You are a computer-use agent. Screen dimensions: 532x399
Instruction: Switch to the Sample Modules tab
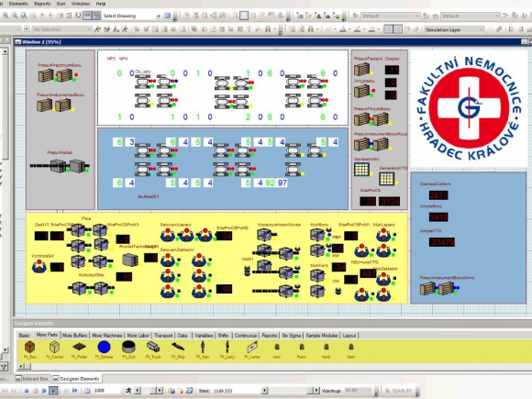pos(322,335)
